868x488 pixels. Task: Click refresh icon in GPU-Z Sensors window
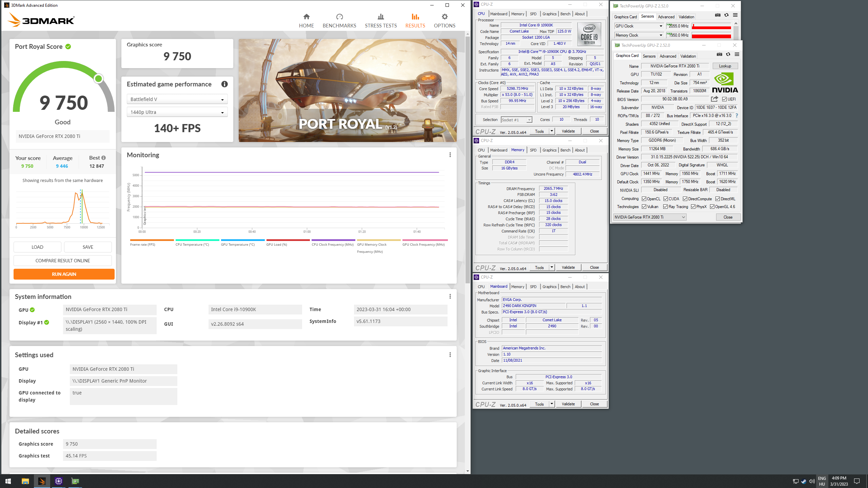pyautogui.click(x=726, y=15)
